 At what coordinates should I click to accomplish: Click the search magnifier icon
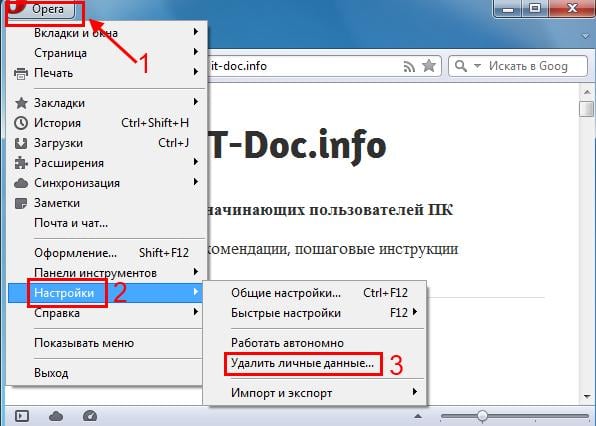461,66
